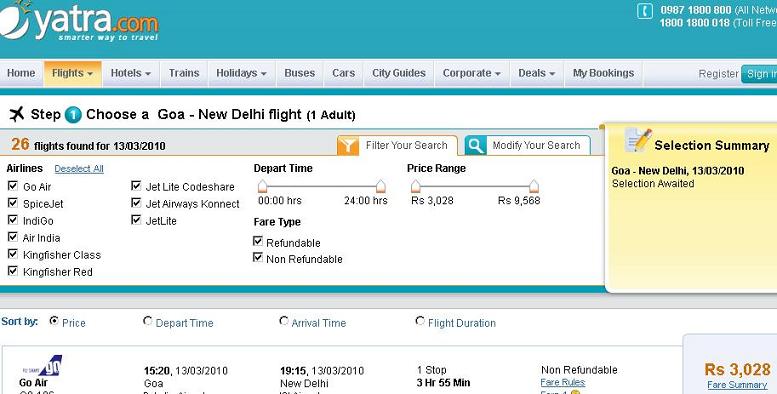
Task: Click the Sign In button
Action: [x=759, y=74]
